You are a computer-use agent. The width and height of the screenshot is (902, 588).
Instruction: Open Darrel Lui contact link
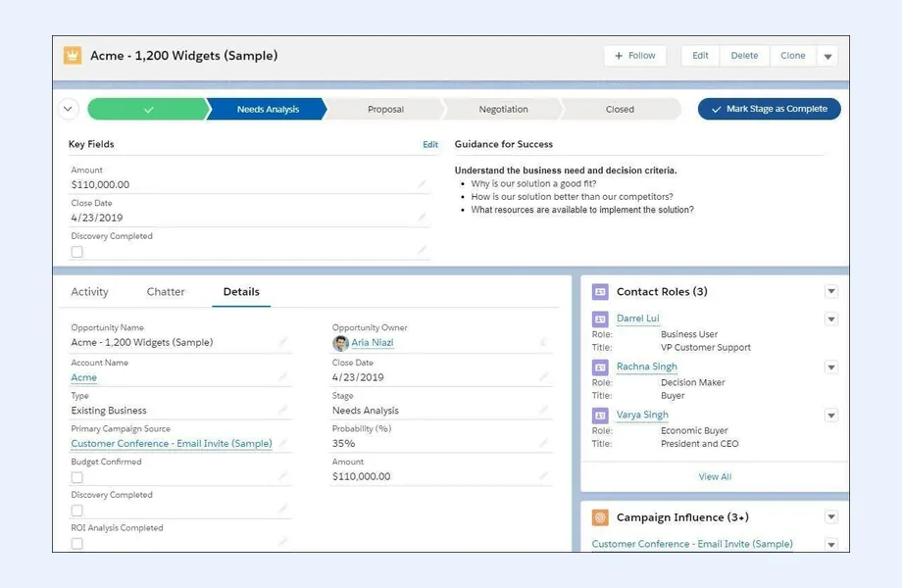638,318
